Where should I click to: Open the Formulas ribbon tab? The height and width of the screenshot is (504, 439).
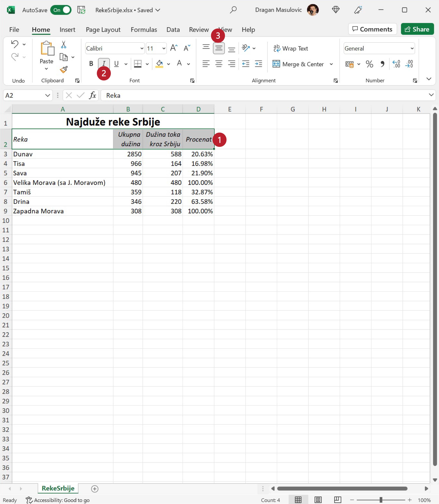pyautogui.click(x=144, y=30)
